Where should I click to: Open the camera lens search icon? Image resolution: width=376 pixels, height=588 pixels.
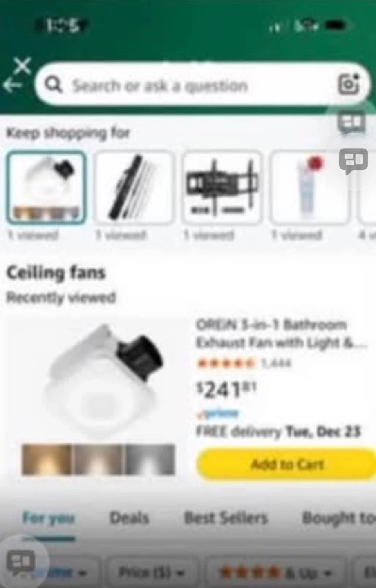(x=349, y=84)
